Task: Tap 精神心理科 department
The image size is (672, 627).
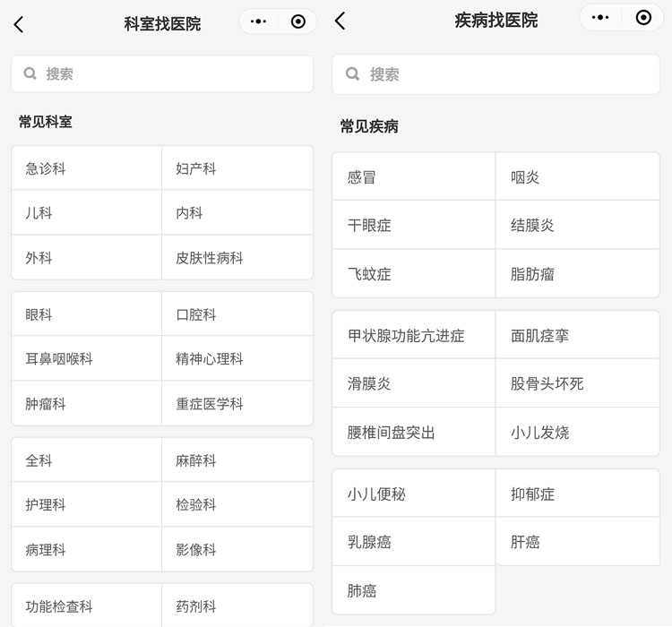Action: point(237,358)
